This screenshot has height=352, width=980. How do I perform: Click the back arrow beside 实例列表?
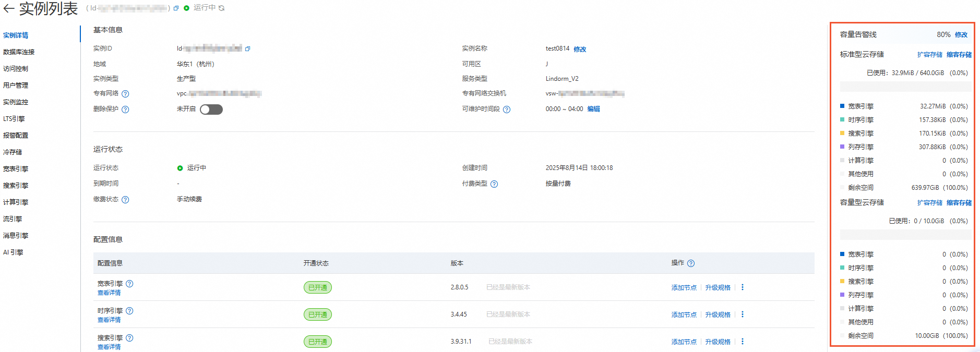(x=9, y=8)
